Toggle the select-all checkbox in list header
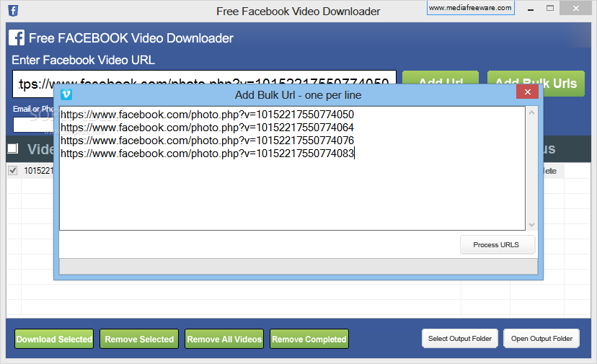 [12, 148]
